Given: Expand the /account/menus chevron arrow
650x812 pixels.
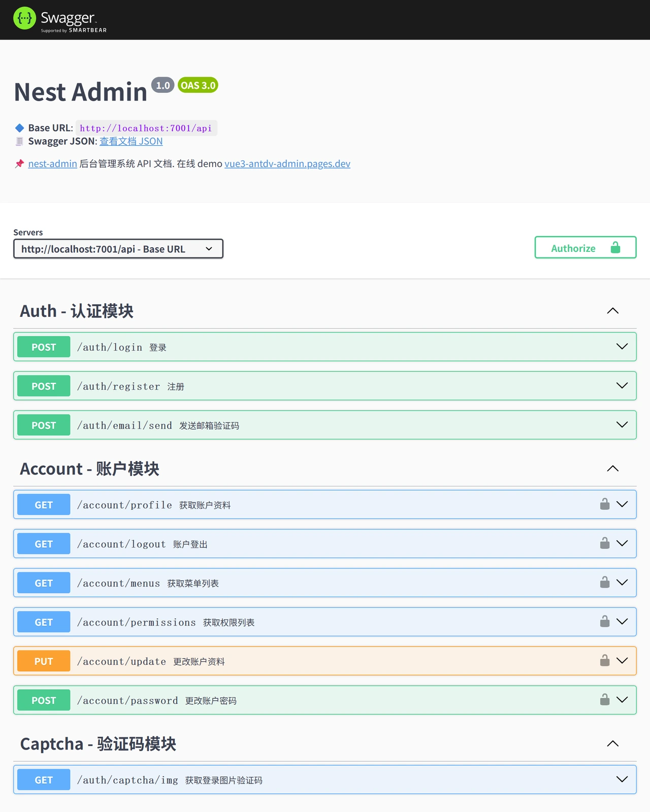Looking at the screenshot, I should coord(622,582).
